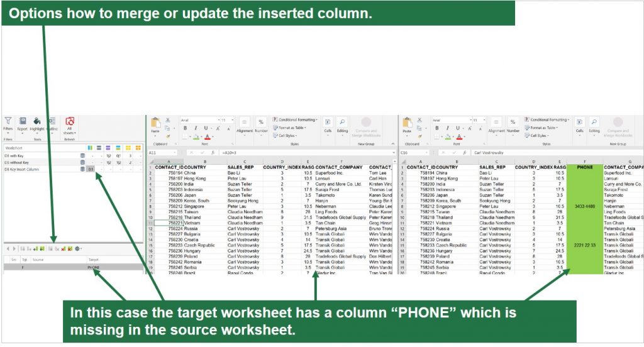
Task: Click the All sheets refresh icon
Action: pos(70,121)
